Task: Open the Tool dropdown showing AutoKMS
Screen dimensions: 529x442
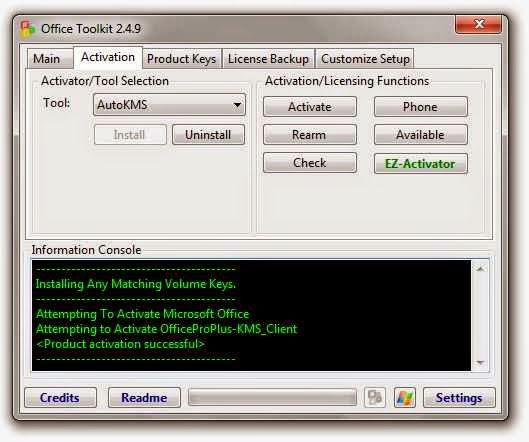Action: pos(169,105)
